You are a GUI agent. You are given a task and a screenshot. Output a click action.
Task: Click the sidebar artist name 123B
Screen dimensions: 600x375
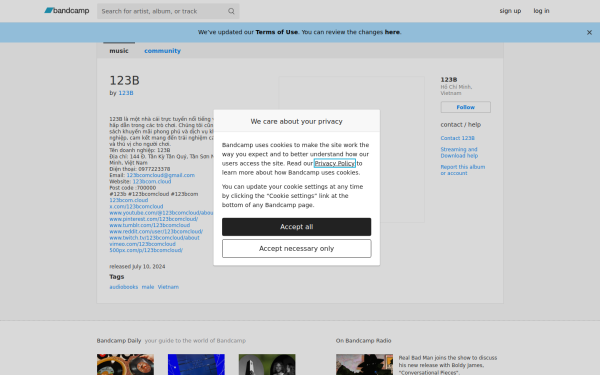click(x=449, y=80)
